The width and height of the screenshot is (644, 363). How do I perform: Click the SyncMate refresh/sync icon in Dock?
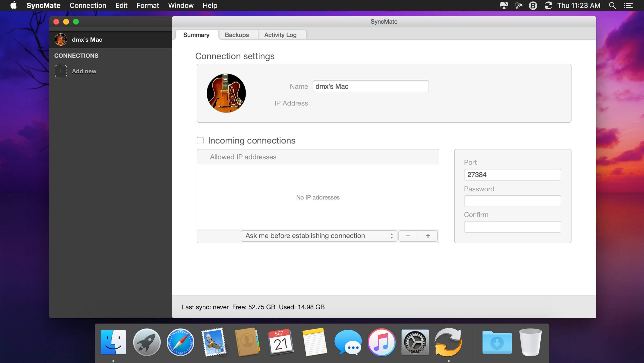point(448,343)
